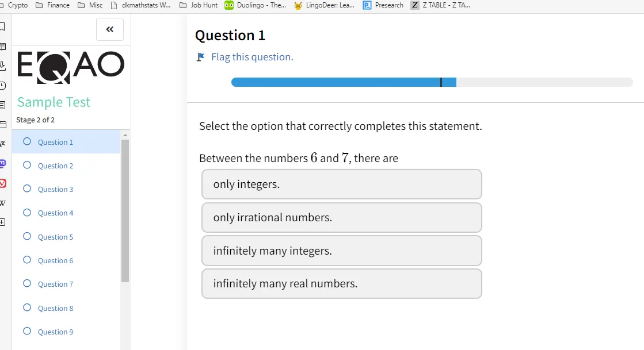Open the Job Hunt bookmarks folder
Screen dimensions: 644x350
pos(199,5)
